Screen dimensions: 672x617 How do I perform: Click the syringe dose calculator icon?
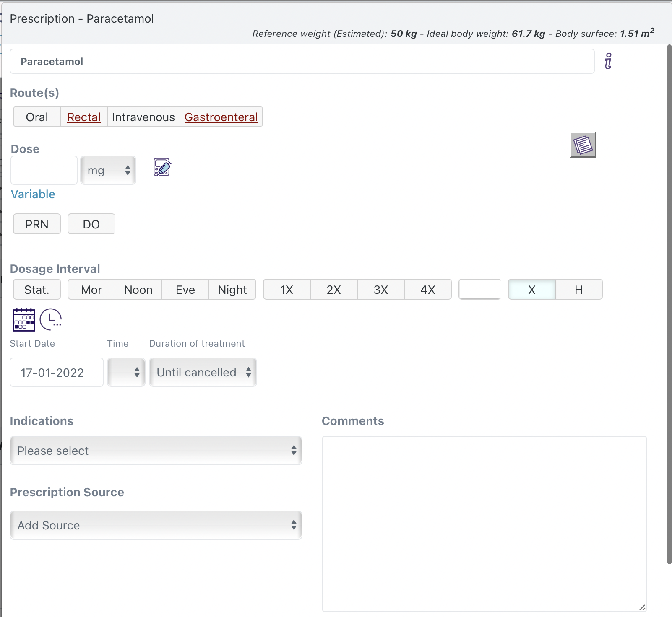click(161, 167)
